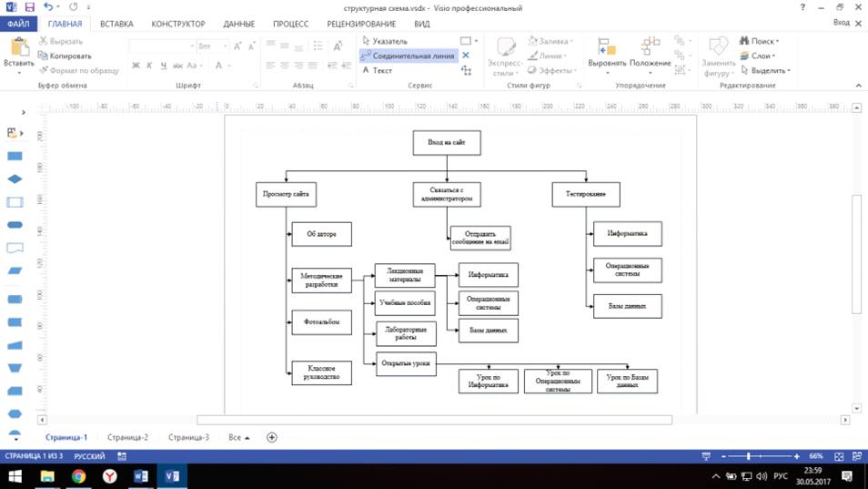Switch to the Страница-2 page tab
The image size is (868, 489).
(127, 438)
